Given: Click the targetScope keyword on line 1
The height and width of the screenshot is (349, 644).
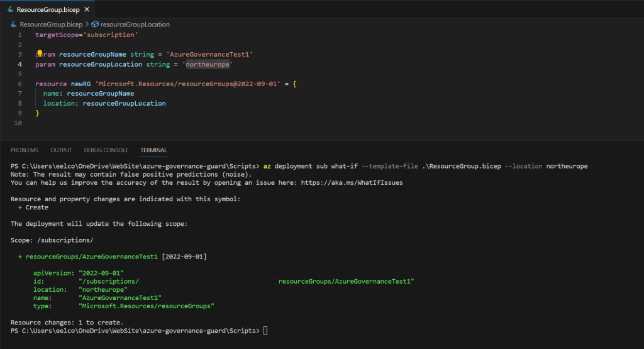Looking at the screenshot, I should pyautogui.click(x=57, y=35).
